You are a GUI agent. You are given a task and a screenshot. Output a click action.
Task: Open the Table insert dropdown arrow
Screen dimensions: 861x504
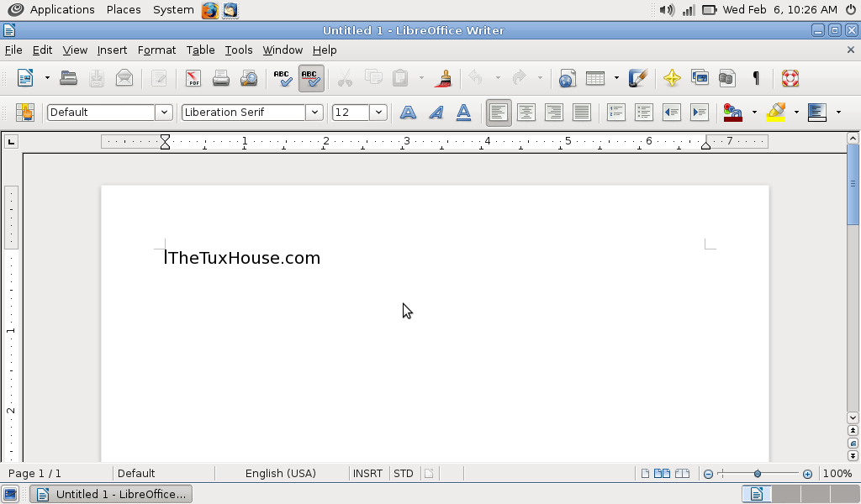[616, 78]
